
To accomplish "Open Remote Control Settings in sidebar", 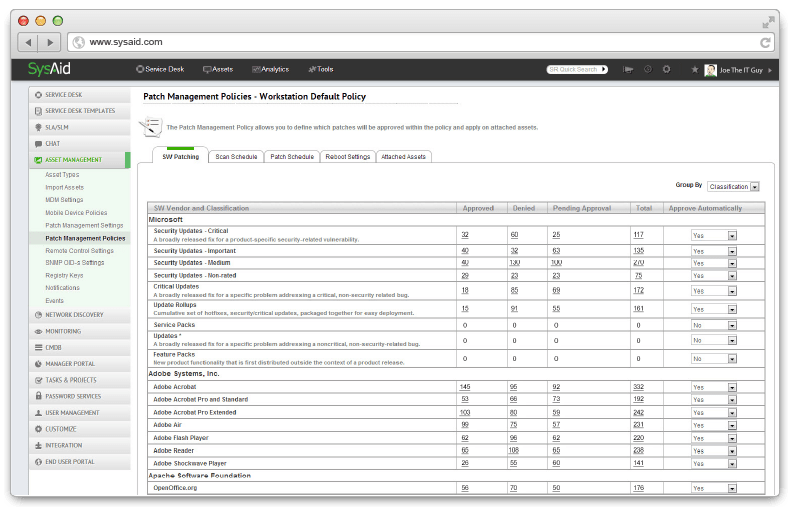I will [80, 250].
